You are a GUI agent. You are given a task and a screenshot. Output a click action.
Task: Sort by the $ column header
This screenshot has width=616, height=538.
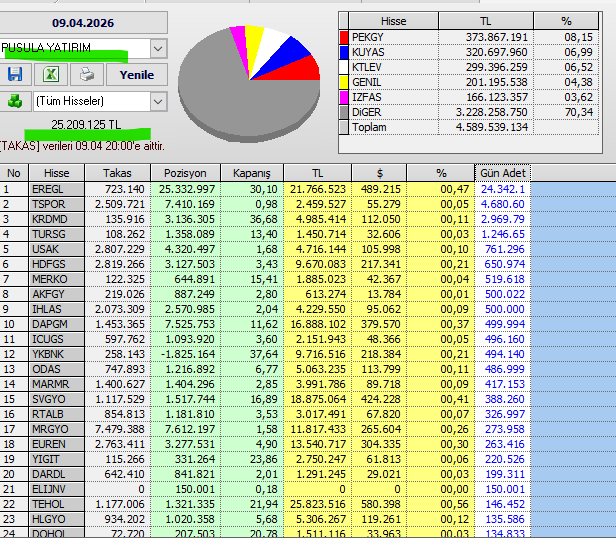[x=380, y=173]
